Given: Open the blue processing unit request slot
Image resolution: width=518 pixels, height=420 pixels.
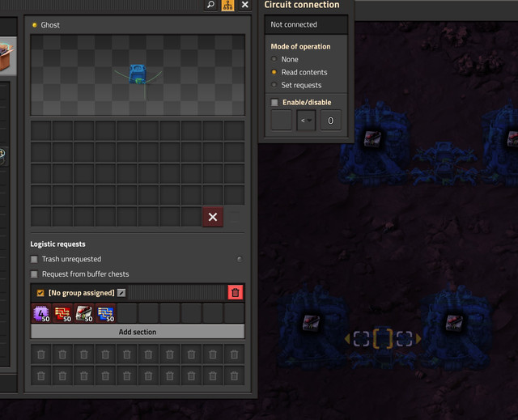Looking at the screenshot, I should click(106, 313).
